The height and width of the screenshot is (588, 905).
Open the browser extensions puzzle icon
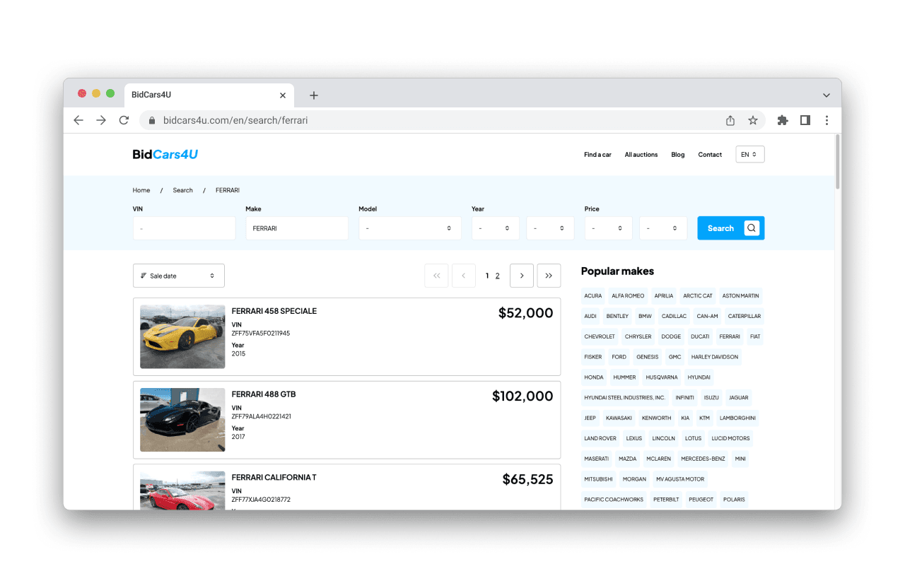(783, 120)
